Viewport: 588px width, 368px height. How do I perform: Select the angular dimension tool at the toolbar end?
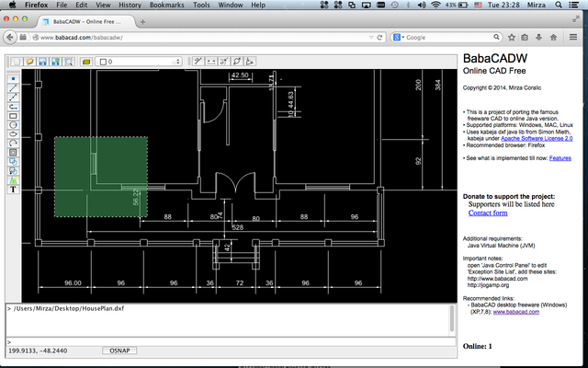(x=250, y=62)
